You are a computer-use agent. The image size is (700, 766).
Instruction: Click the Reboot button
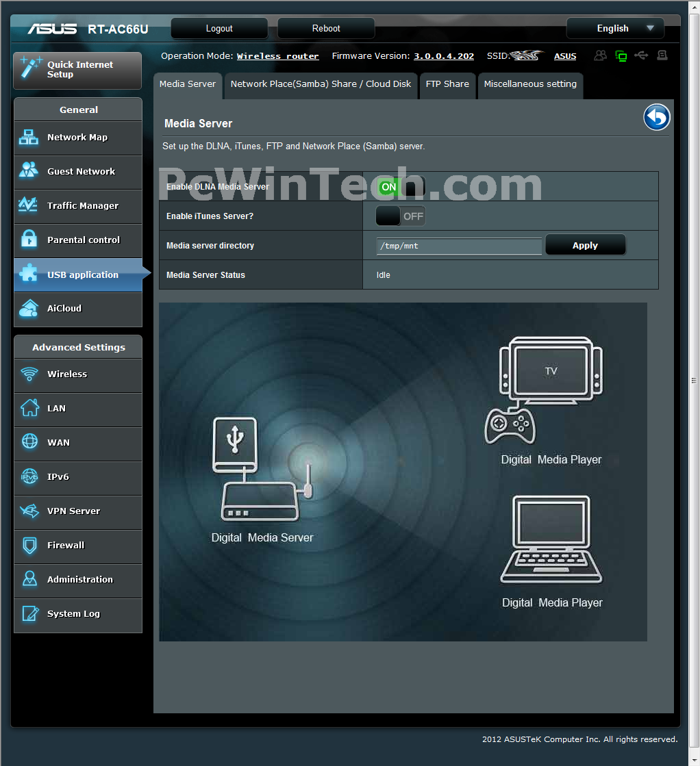(326, 28)
